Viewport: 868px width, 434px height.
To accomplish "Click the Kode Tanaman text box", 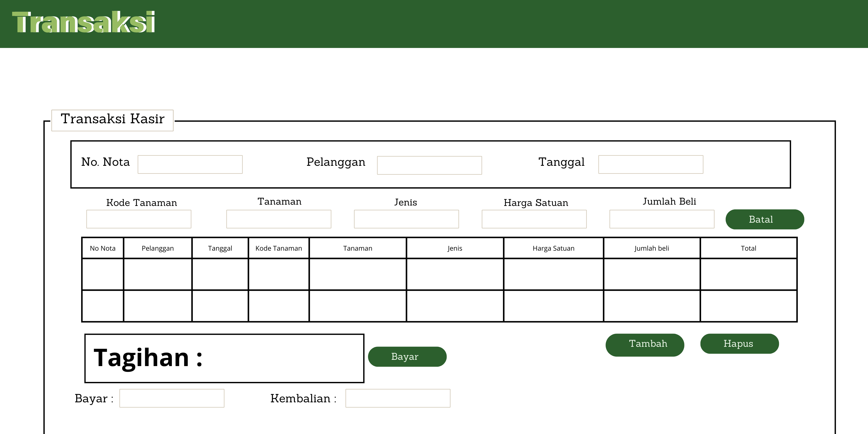I will click(x=138, y=219).
